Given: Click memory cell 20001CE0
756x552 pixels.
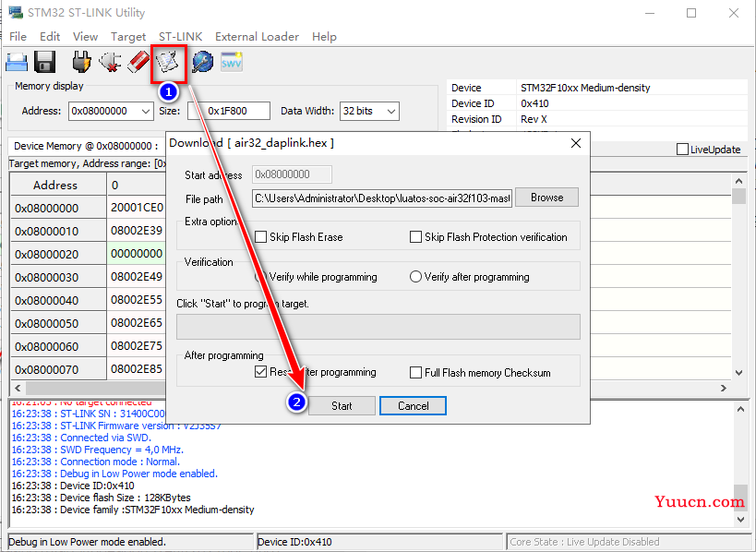Looking at the screenshot, I should pyautogui.click(x=137, y=208).
